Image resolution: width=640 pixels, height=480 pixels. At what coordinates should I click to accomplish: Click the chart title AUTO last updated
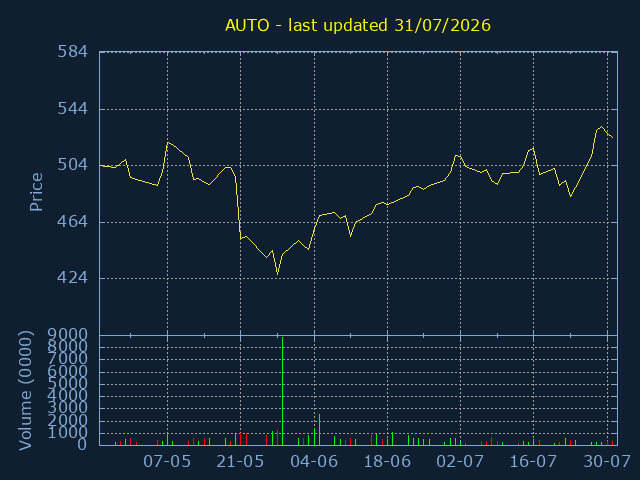pyautogui.click(x=358, y=26)
